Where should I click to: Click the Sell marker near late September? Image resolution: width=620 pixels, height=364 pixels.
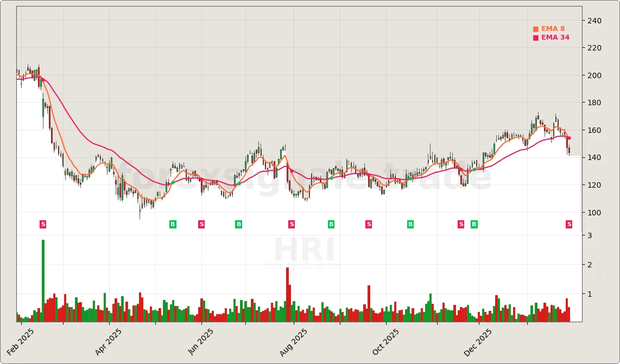(368, 223)
